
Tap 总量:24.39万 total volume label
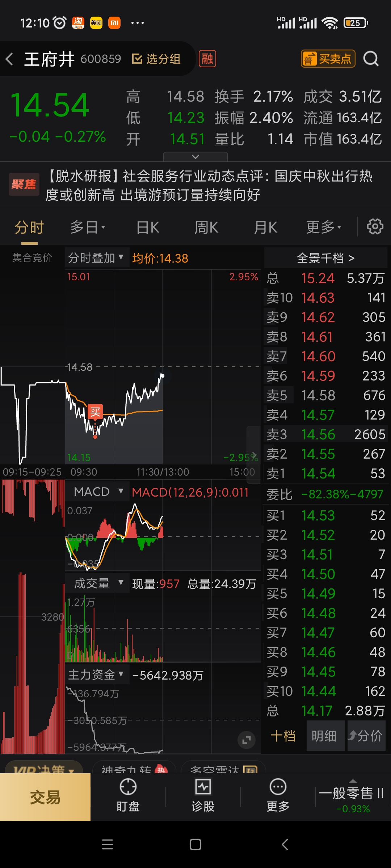click(222, 584)
